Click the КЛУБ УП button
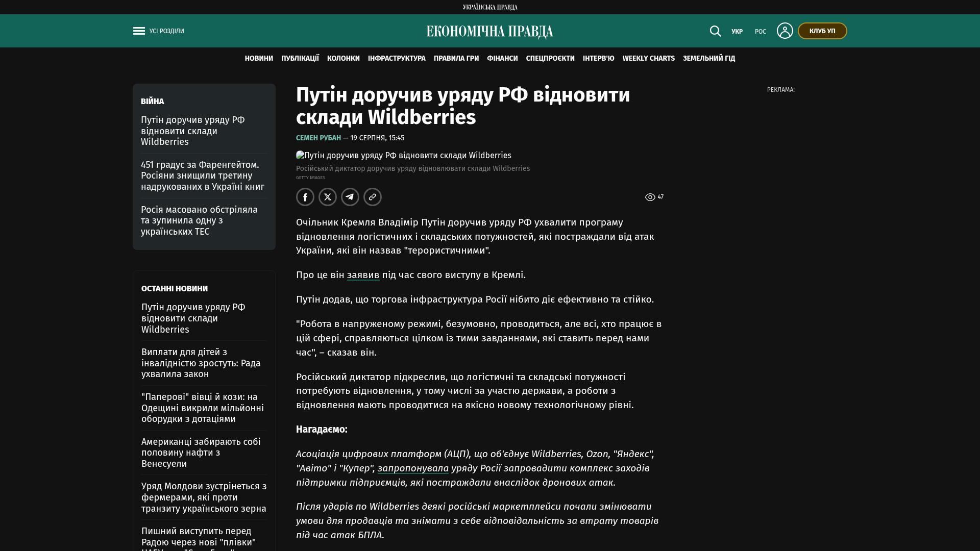 click(822, 31)
